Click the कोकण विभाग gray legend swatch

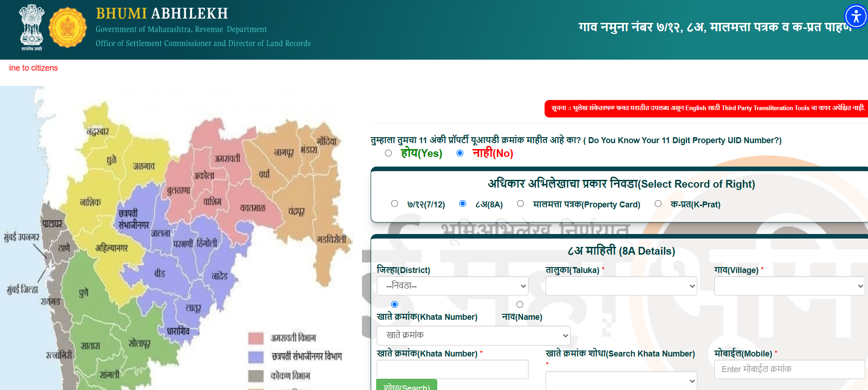(256, 376)
